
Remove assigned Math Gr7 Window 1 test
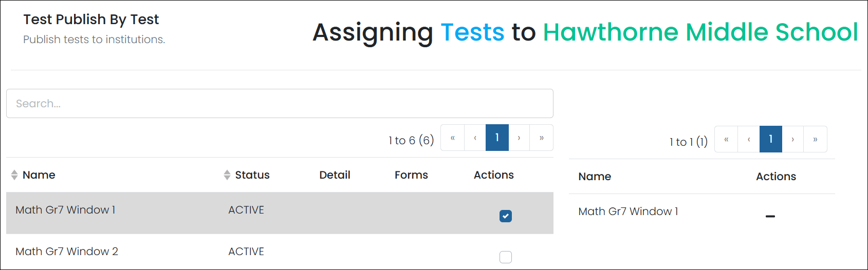770,216
